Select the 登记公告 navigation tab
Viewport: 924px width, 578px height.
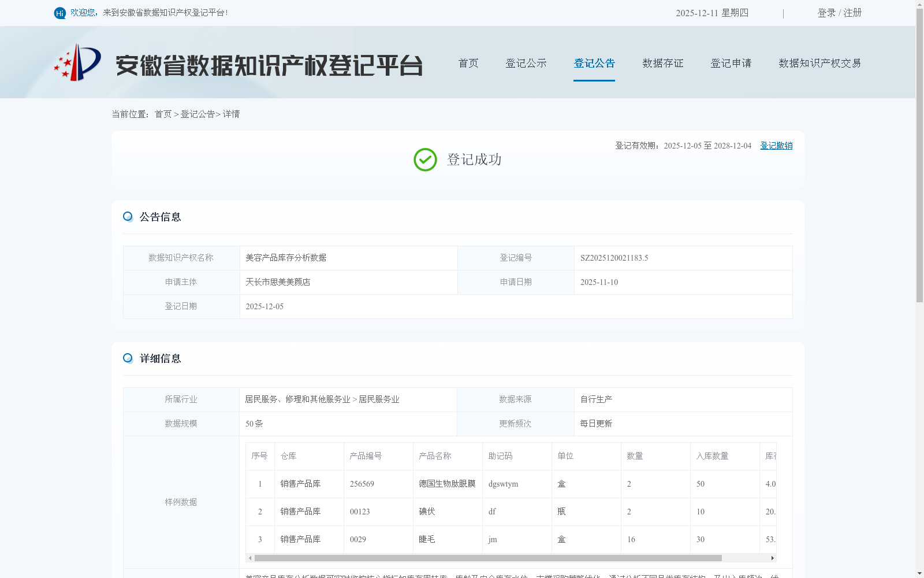coord(594,63)
